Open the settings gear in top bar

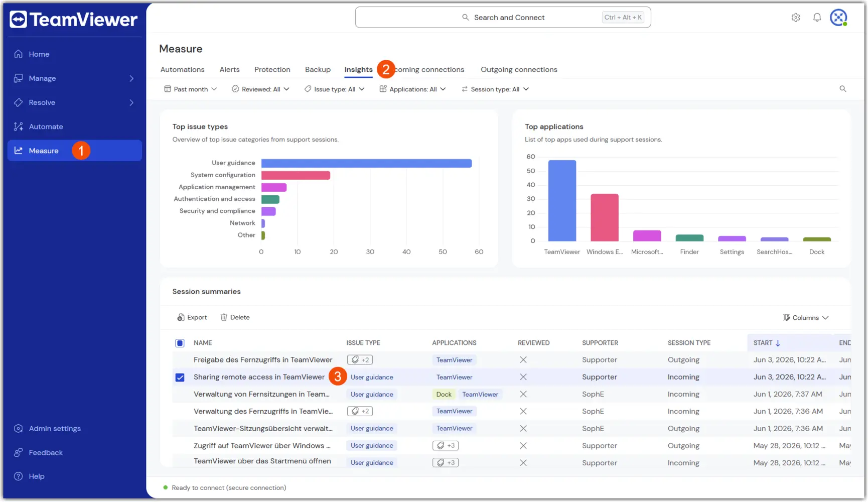[796, 18]
